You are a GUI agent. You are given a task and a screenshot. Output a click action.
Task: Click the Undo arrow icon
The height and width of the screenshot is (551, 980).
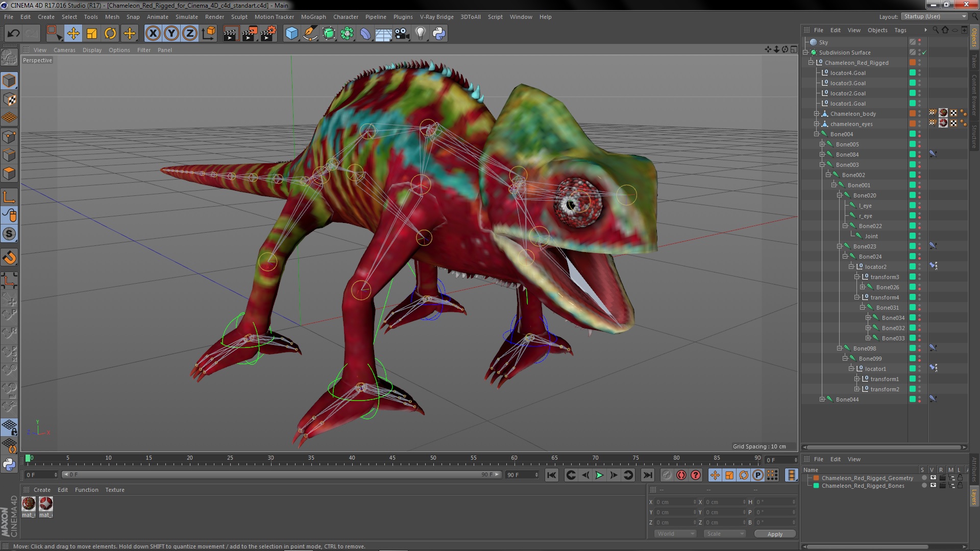[x=13, y=34]
